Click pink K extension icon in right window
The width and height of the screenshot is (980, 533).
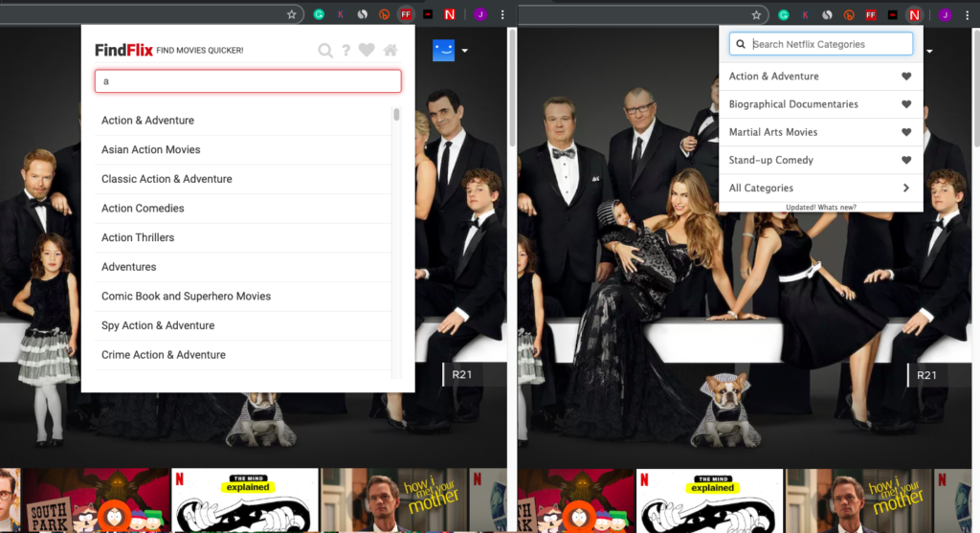[806, 14]
